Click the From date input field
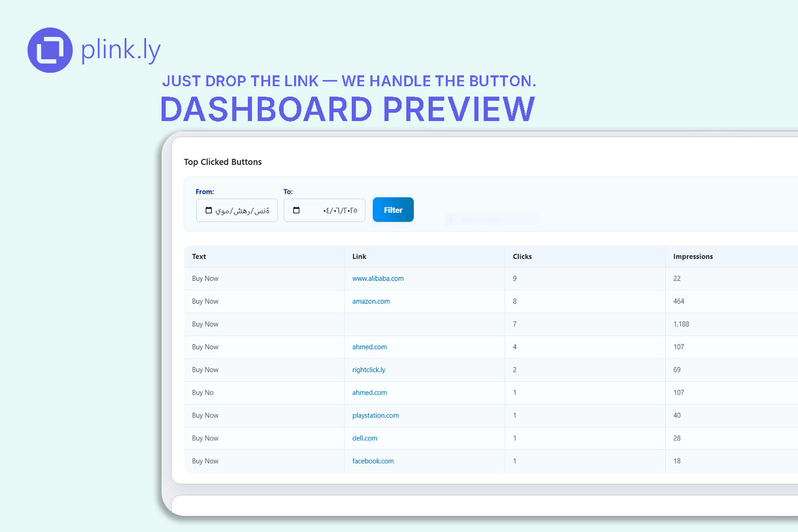 click(237, 210)
